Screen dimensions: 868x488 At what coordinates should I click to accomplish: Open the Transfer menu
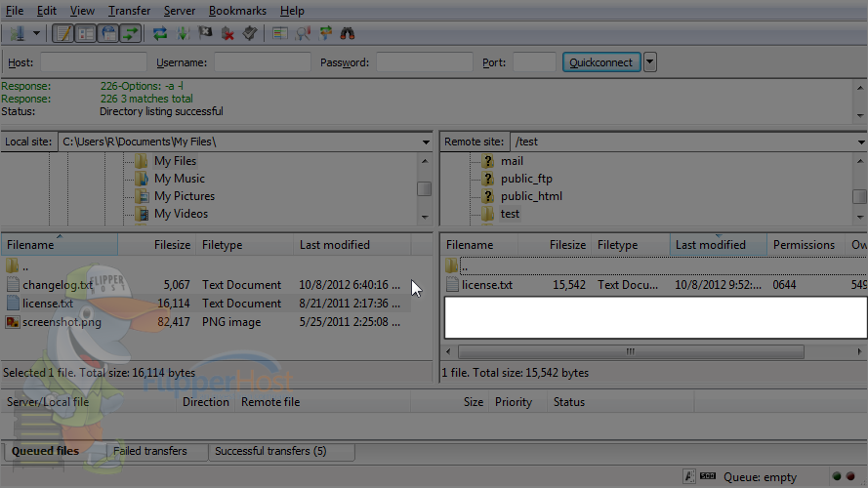click(129, 11)
